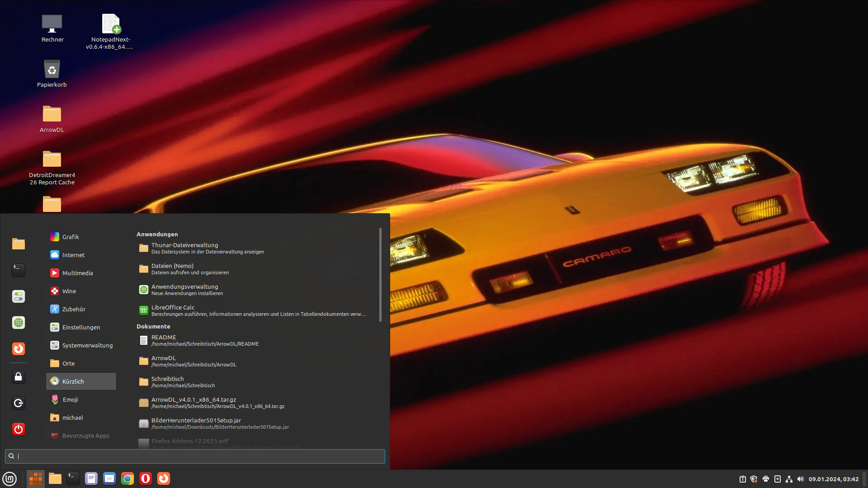Image resolution: width=868 pixels, height=488 pixels.
Task: Click the volume icon in system tray
Action: tap(801, 479)
